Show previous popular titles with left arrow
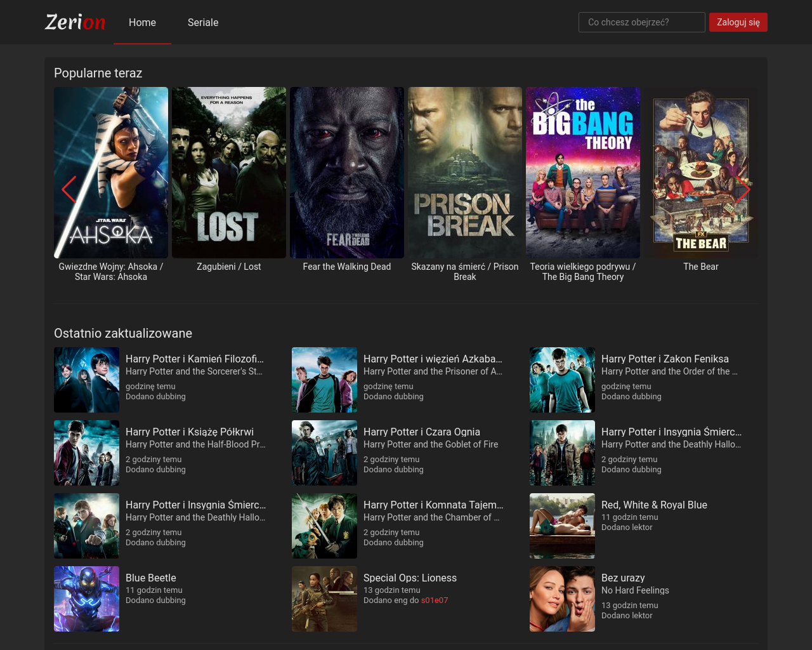 pos(69,189)
